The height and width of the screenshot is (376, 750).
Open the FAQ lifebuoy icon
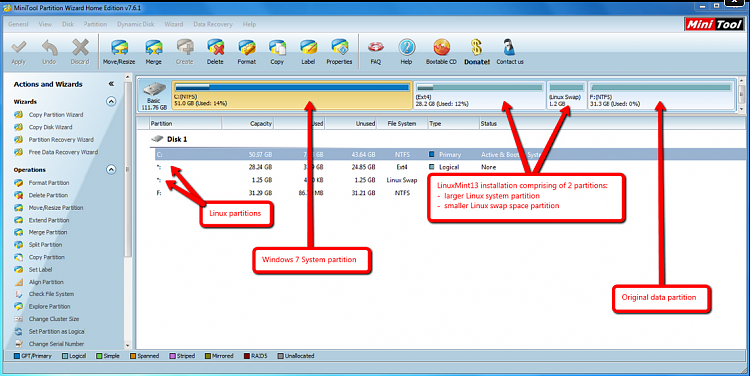[x=375, y=47]
